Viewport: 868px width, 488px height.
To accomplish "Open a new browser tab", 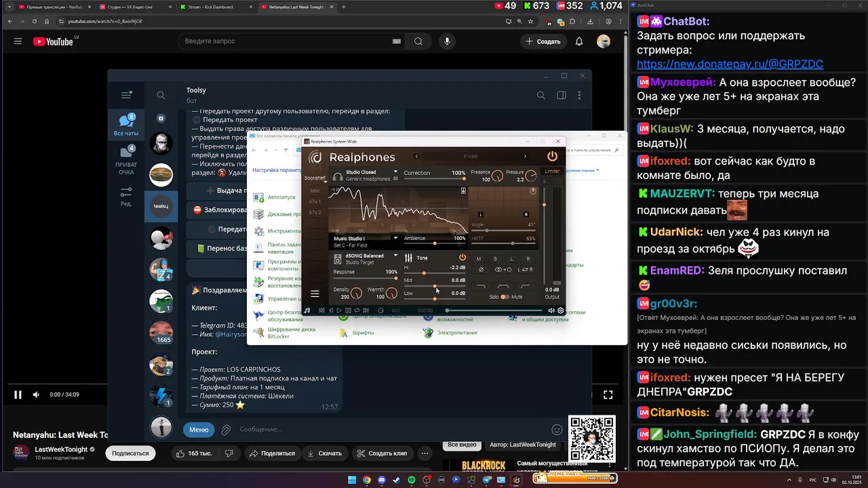I will pyautogui.click(x=344, y=7).
